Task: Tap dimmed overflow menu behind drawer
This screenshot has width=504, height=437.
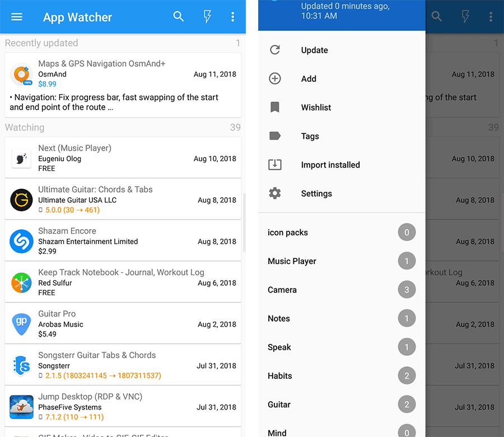Action: 491,17
